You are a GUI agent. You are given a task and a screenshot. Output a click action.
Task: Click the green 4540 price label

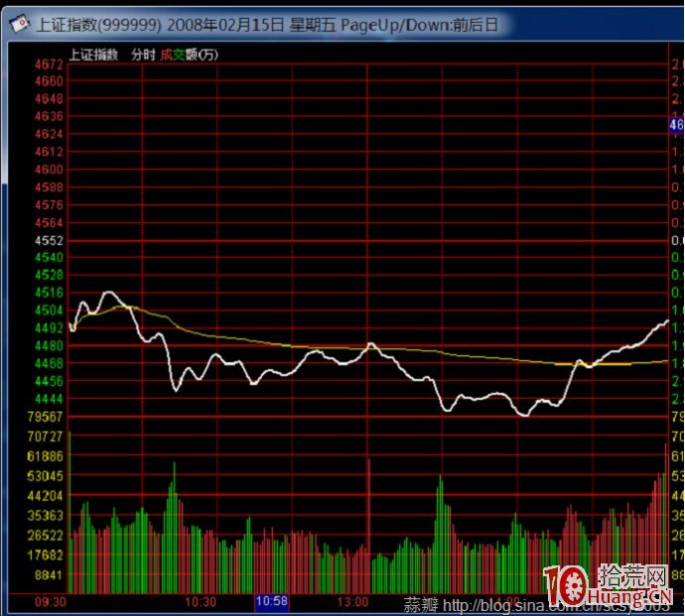[49, 258]
